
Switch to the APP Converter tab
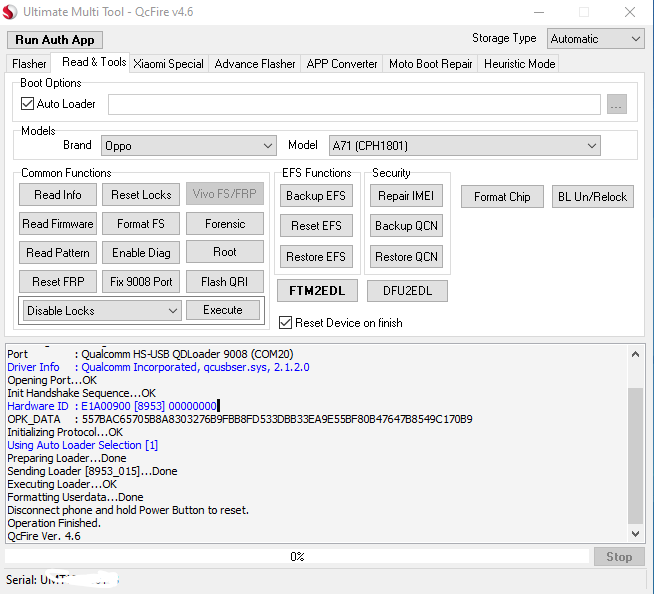(x=342, y=64)
